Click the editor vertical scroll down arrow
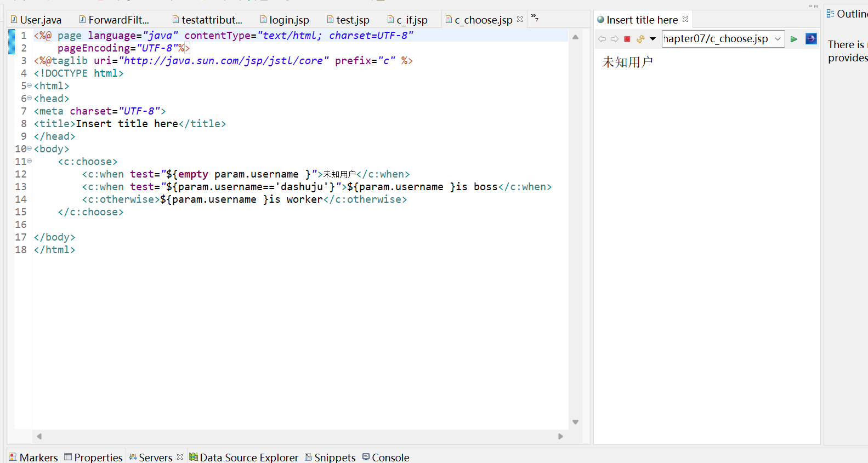 [x=575, y=422]
